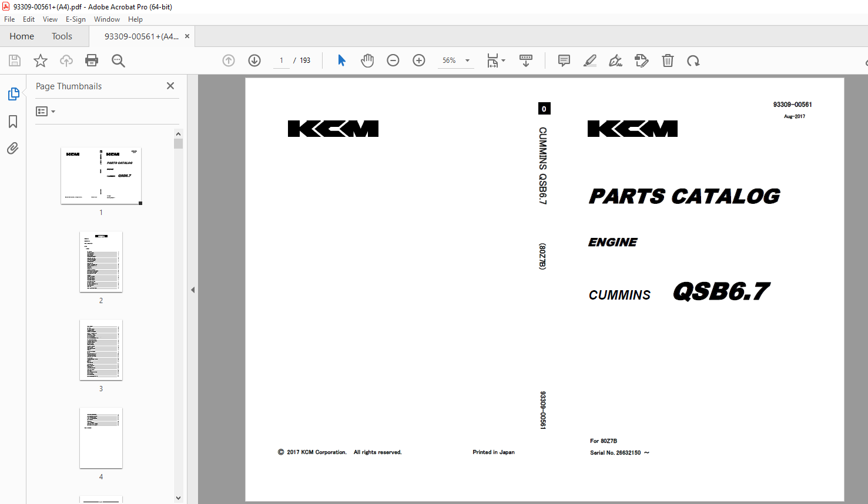868x504 pixels.
Task: Click the upload to cloud icon
Action: pyautogui.click(x=66, y=61)
